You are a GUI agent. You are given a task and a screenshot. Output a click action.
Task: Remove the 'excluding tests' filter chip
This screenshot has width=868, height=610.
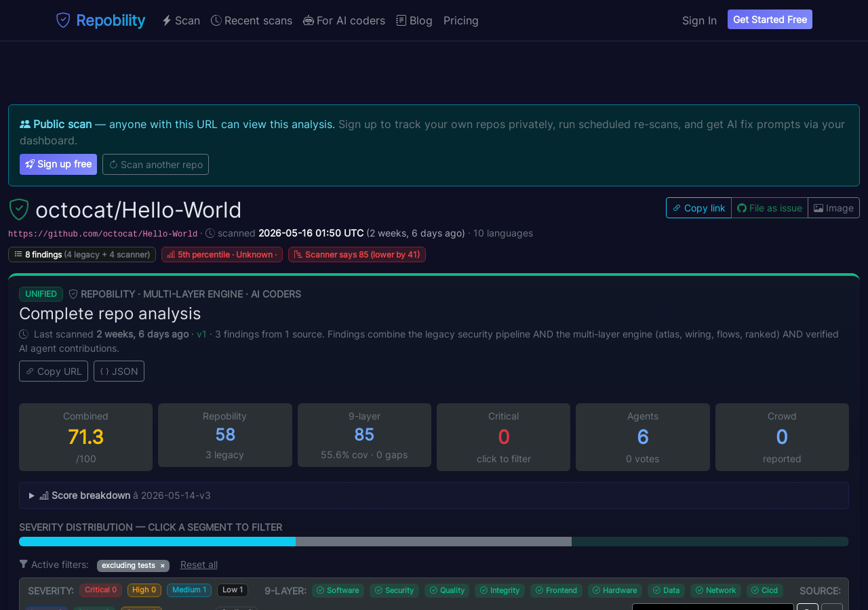(162, 566)
